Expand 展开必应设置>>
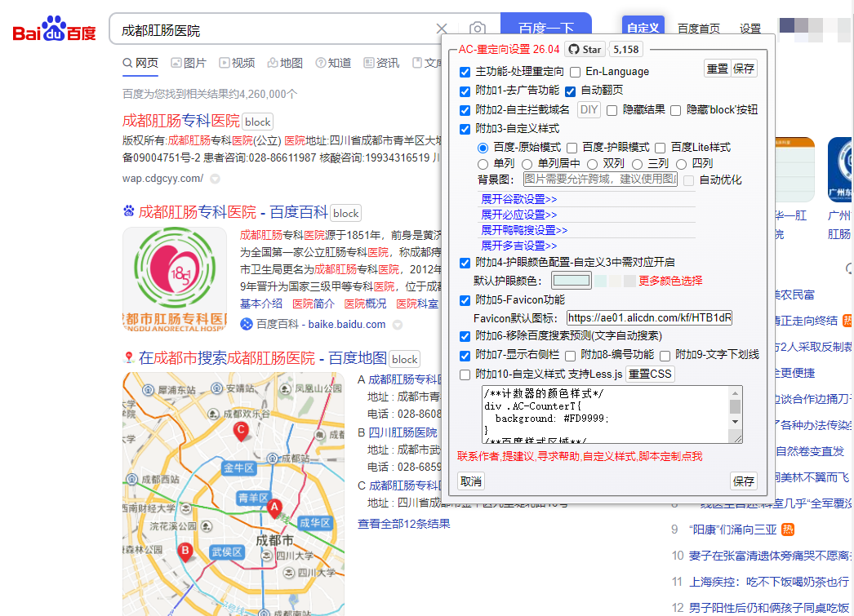 click(518, 215)
